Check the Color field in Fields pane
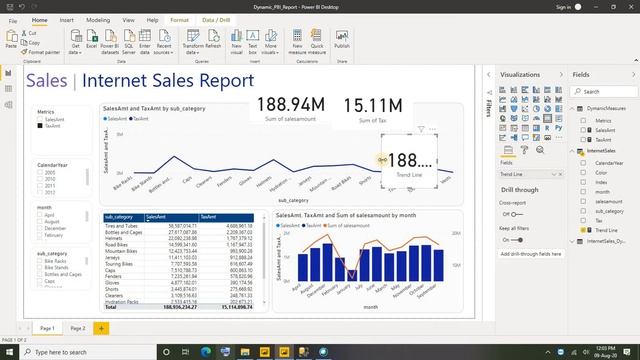The width and height of the screenshot is (640, 360). point(583,173)
